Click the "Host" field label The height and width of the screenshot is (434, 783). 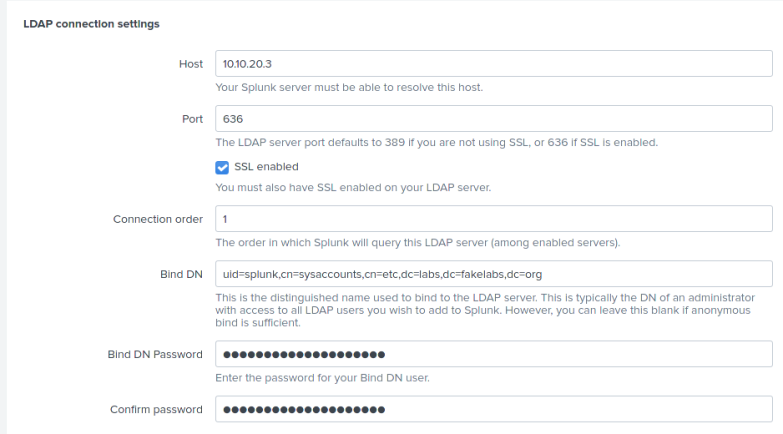[x=191, y=64]
